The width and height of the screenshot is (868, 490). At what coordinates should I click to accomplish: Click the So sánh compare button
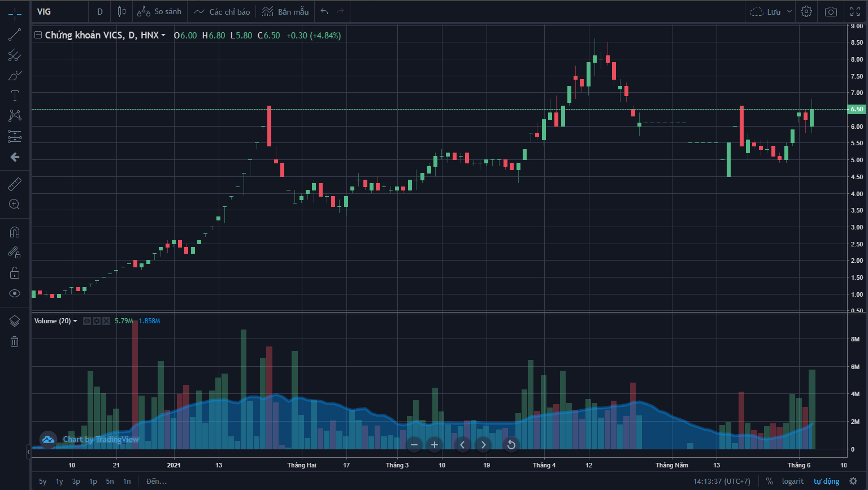pos(159,12)
